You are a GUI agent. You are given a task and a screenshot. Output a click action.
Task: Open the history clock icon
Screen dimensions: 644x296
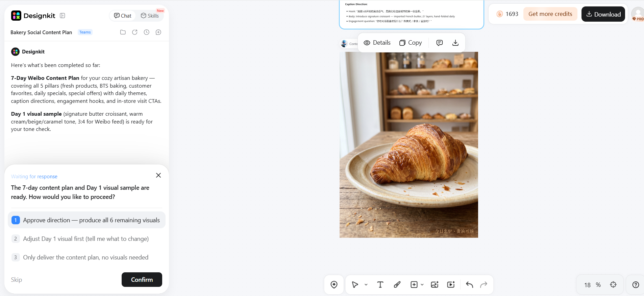[147, 32]
